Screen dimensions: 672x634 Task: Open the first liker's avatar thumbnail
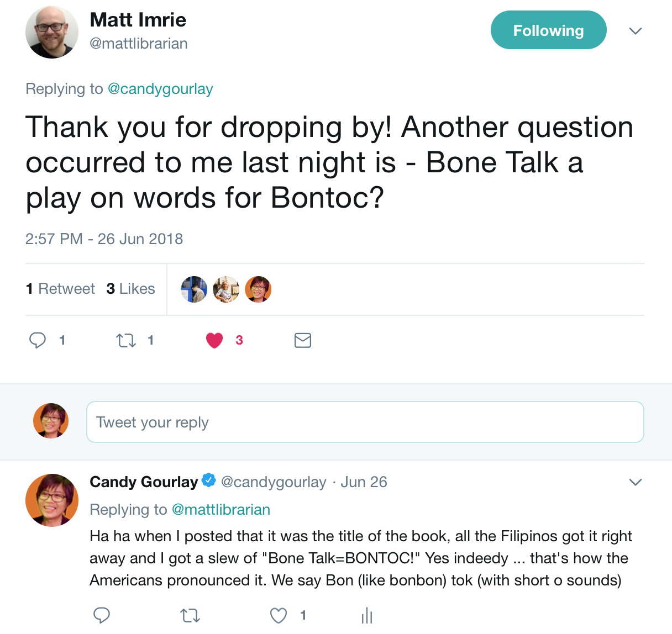pos(193,289)
